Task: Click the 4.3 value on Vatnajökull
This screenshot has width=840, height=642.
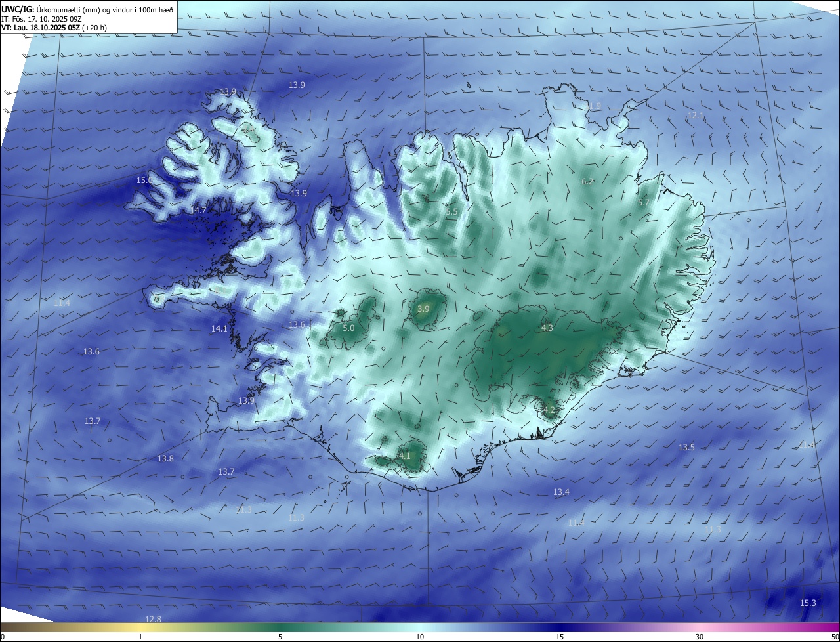Action: coord(547,328)
